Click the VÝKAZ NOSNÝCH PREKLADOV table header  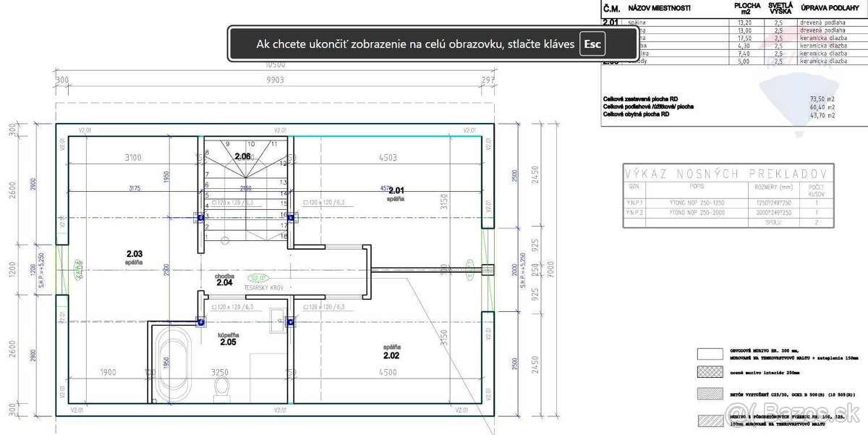coord(723,174)
